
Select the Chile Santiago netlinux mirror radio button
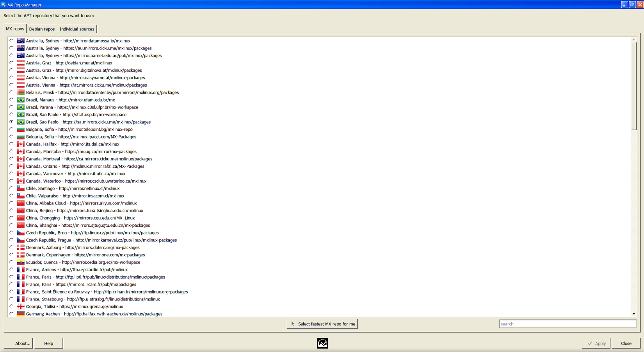click(x=11, y=188)
